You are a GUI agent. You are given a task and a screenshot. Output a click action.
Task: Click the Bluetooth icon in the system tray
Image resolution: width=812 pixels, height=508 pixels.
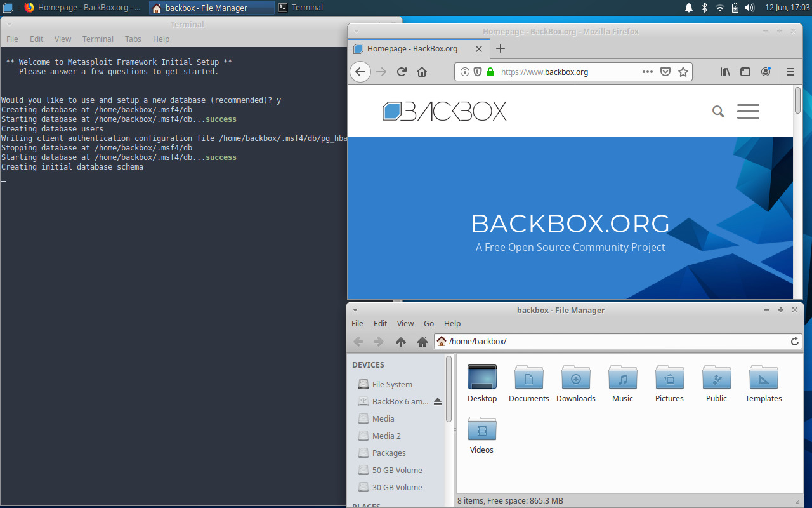(704, 8)
